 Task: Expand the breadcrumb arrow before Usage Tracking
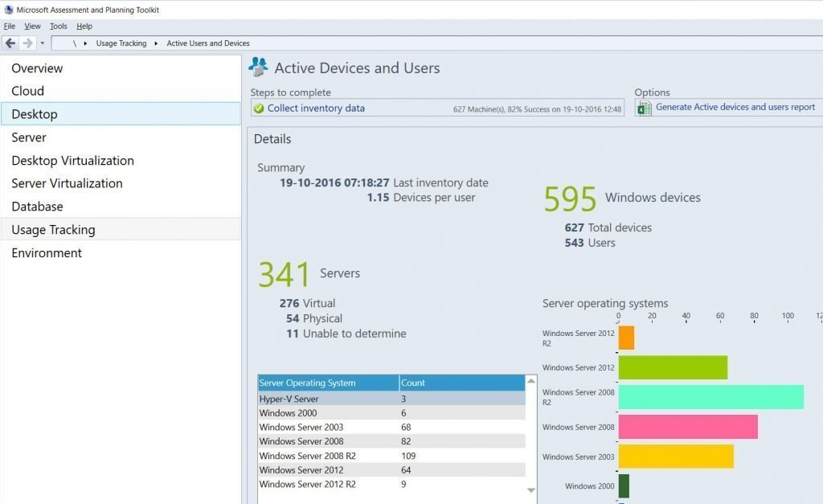(x=85, y=43)
